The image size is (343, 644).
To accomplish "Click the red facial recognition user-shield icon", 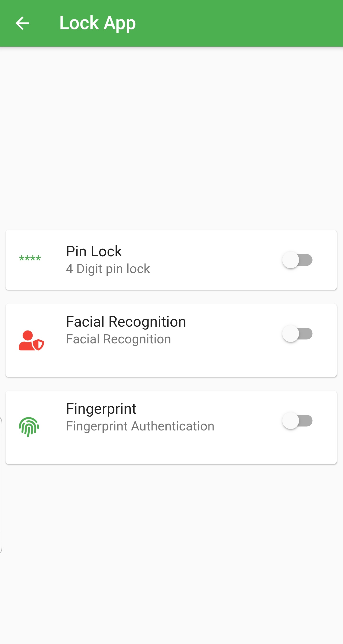I will tap(31, 341).
